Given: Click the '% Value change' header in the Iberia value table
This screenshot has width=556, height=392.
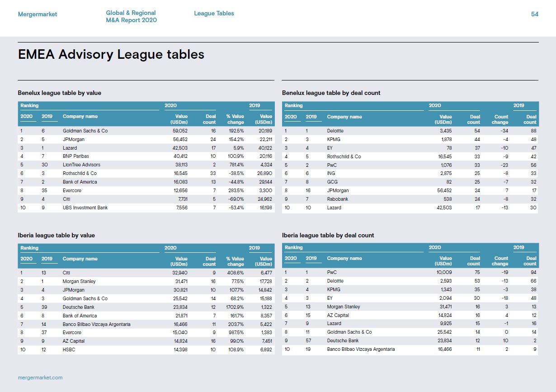Looking at the screenshot, I should 235,261.
